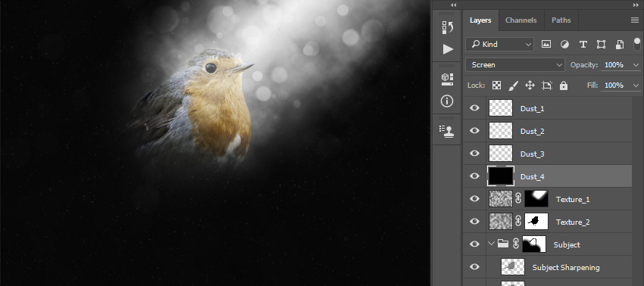Screen dimensions: 644x286
Task: Open the Opacity slider dropdown arrow
Action: tap(636, 65)
